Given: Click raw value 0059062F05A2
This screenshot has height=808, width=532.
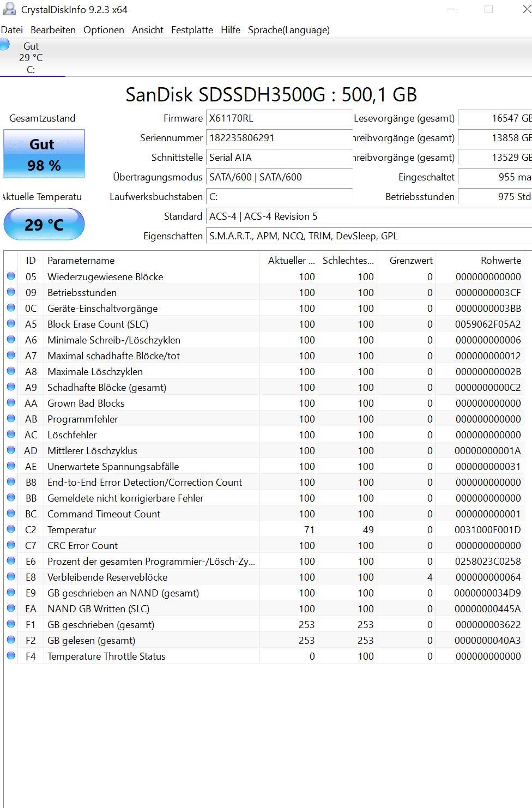Looking at the screenshot, I should point(488,324).
